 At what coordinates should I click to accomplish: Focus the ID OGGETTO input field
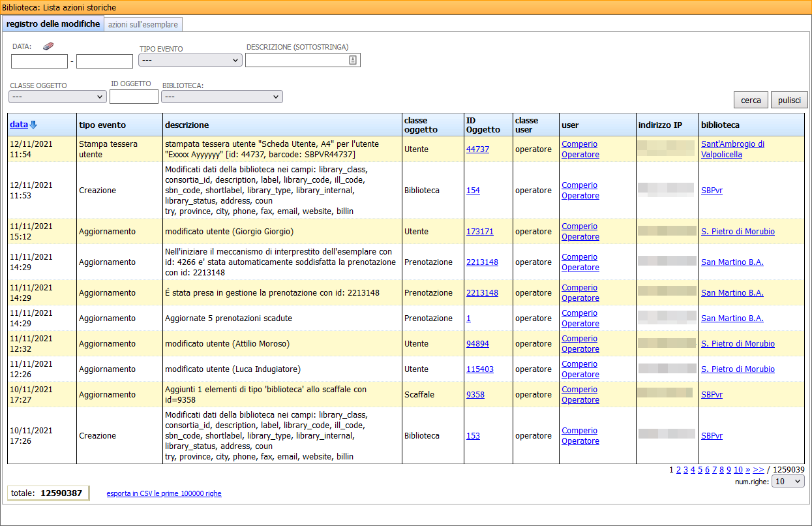(134, 97)
